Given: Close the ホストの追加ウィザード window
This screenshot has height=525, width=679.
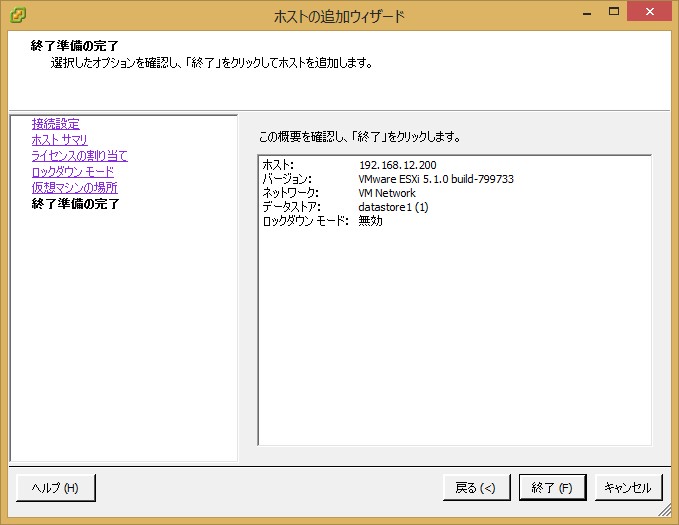Looking at the screenshot, I should [x=650, y=11].
